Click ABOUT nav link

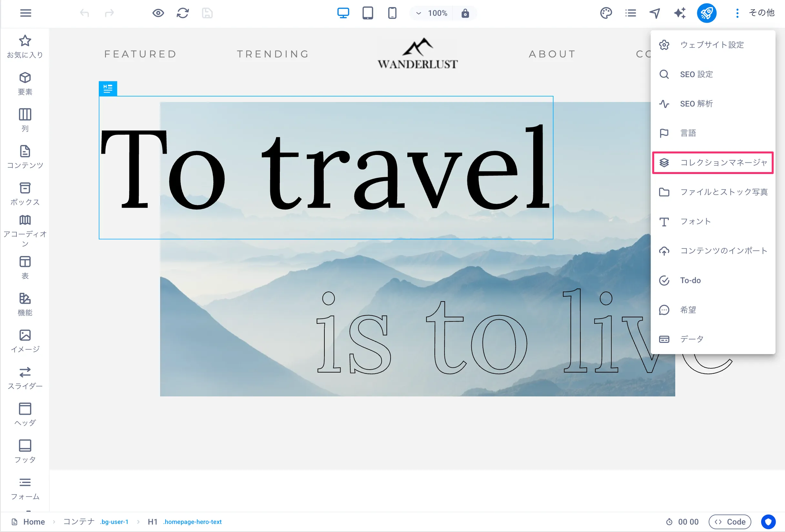click(552, 54)
